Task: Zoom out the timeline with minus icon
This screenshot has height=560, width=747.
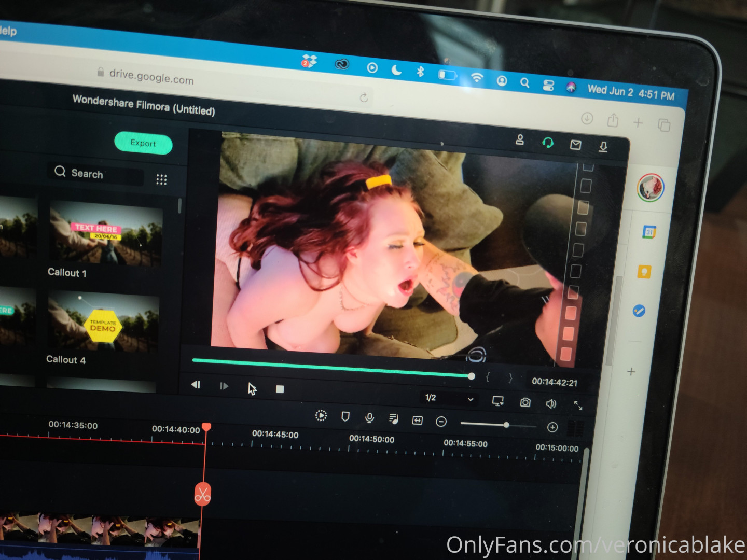Action: click(441, 422)
